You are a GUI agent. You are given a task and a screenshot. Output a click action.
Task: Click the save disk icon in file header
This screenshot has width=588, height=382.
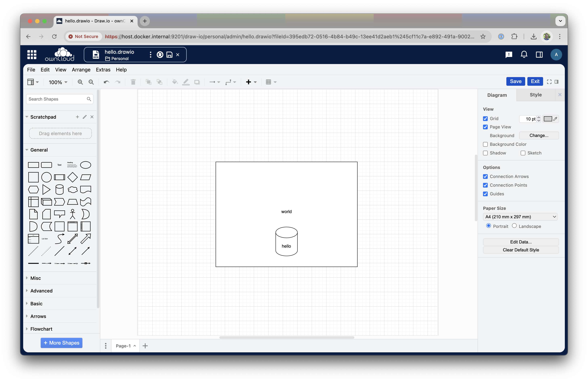click(x=169, y=55)
